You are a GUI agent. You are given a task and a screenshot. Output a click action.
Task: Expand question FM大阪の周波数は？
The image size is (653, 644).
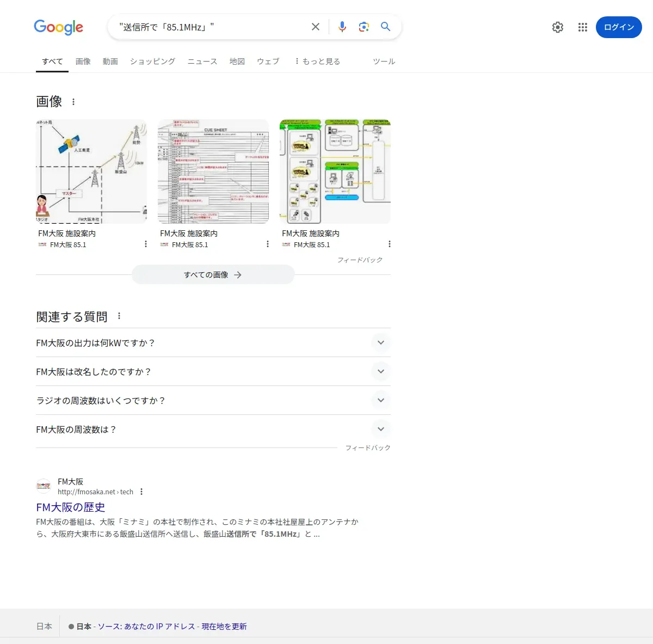point(213,430)
